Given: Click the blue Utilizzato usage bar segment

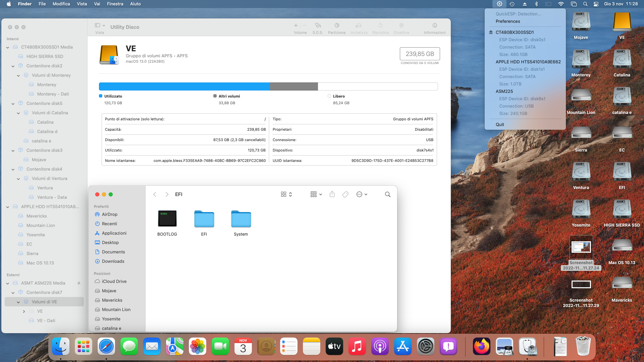Looking at the screenshot, I should pyautogui.click(x=184, y=86).
